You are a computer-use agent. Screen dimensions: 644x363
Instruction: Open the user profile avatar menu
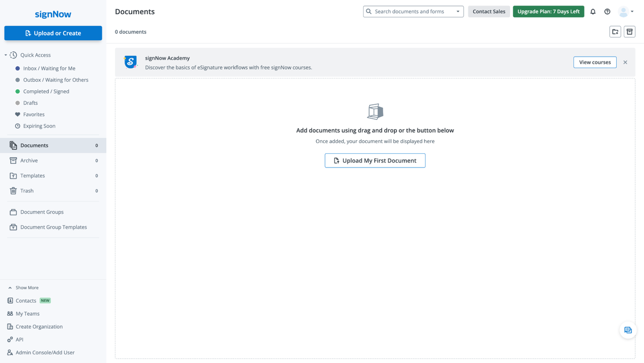(625, 12)
